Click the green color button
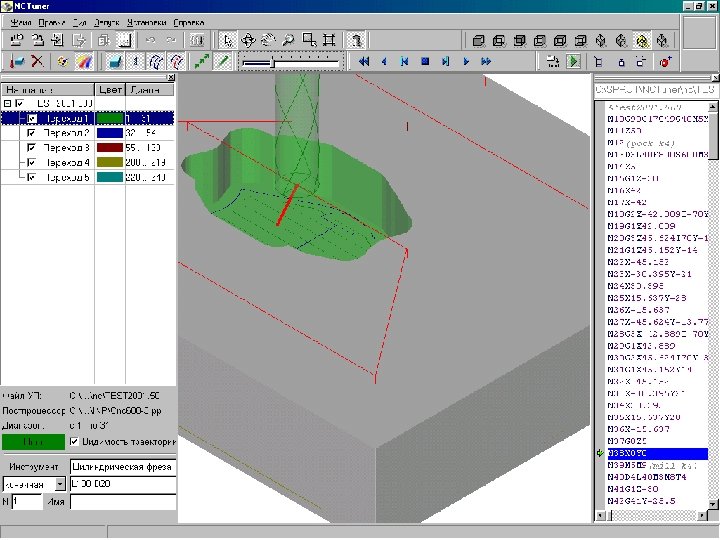720x540 pixels. (x=31, y=441)
